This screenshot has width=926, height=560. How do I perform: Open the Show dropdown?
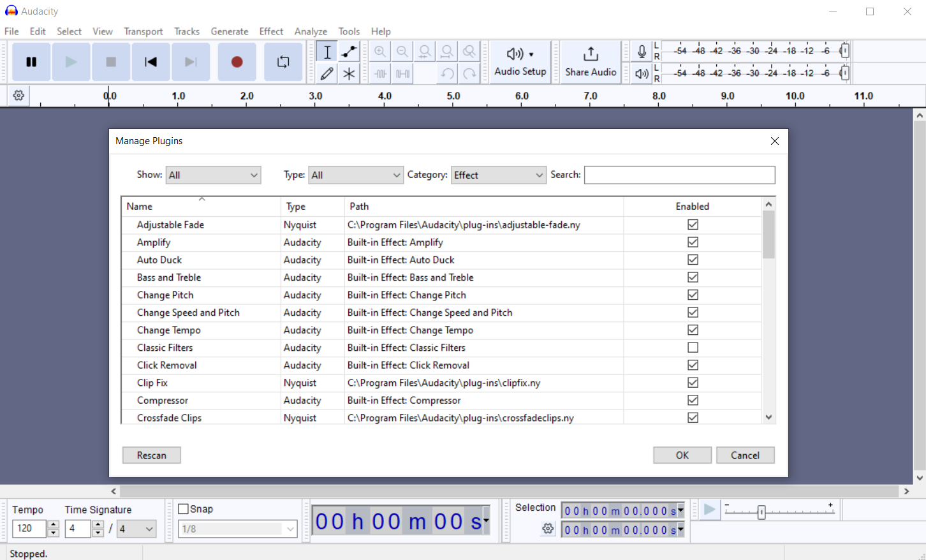coord(213,175)
